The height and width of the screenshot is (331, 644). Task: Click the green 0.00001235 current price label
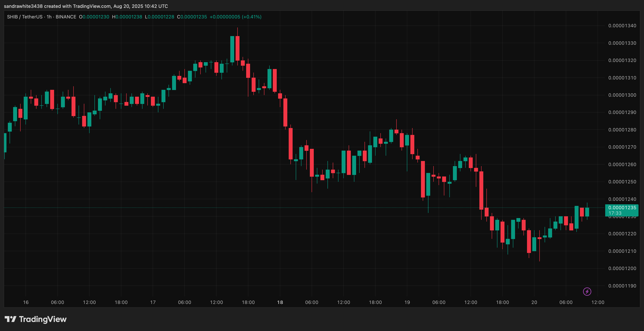pyautogui.click(x=622, y=208)
